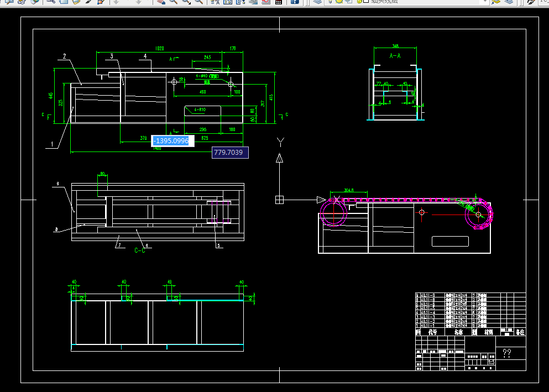Click the 243 dimension text
Viewport: 549px width, 392px height.
(207, 57)
